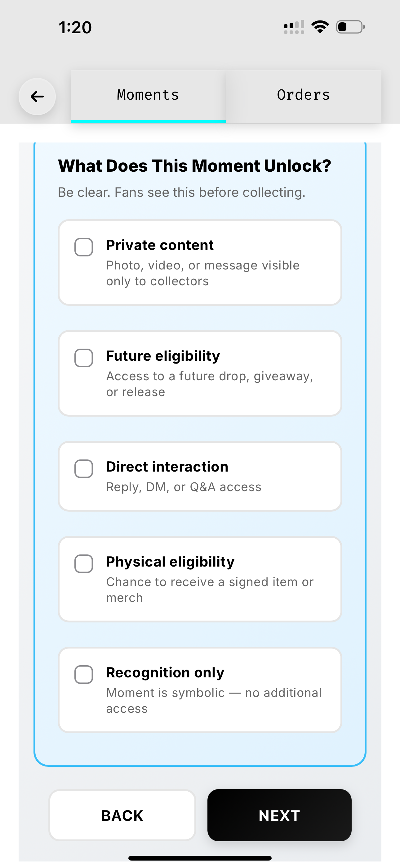The height and width of the screenshot is (868, 400).
Task: Select the 'Reply, DM, or Q&A access' text
Action: [184, 487]
